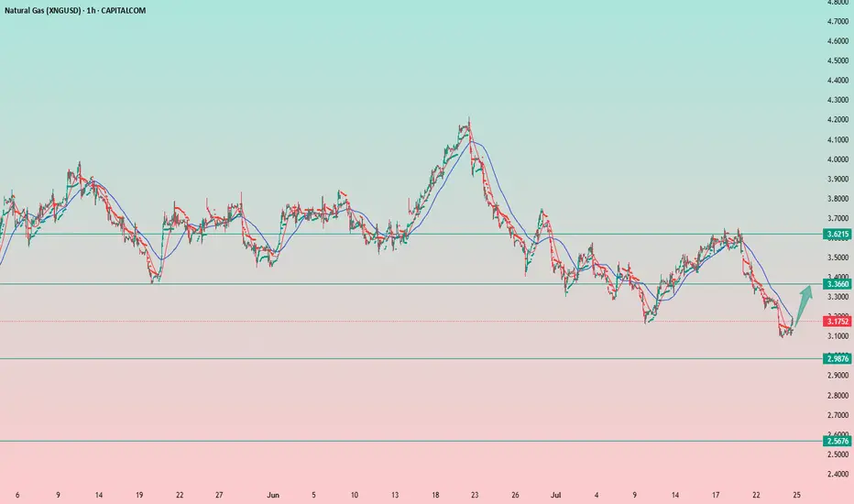Click the date 27 on the time axis
The width and height of the screenshot is (854, 504).
(219, 495)
